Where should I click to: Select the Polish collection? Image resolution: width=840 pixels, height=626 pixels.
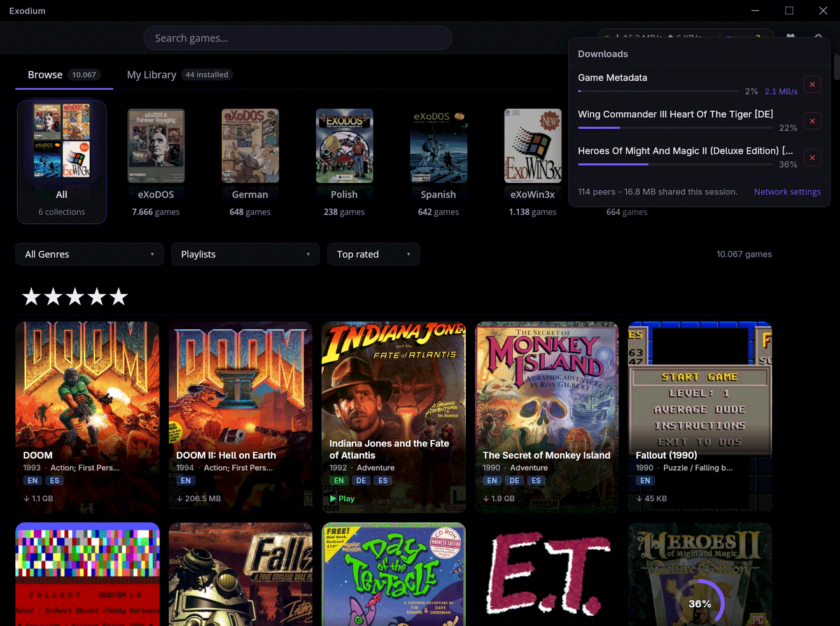pyautogui.click(x=344, y=162)
